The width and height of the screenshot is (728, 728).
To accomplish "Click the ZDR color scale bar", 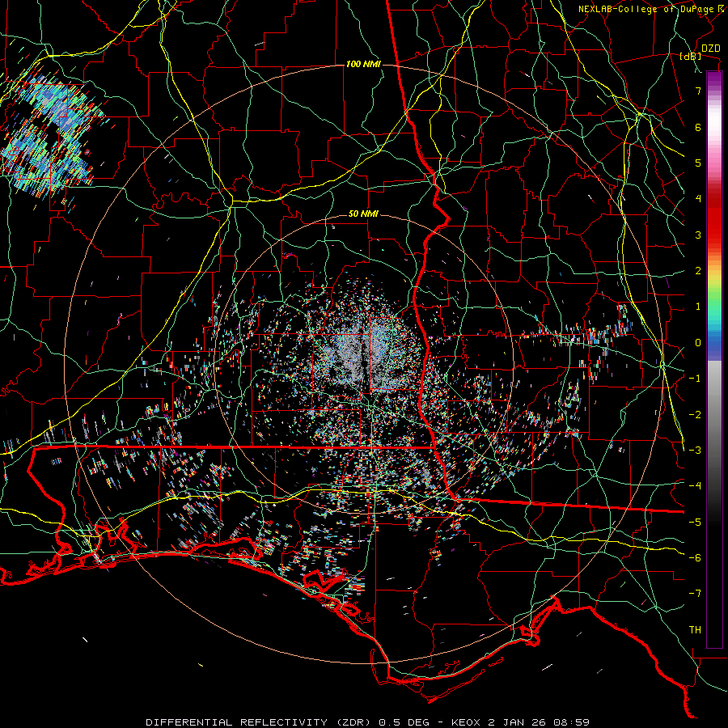I will 714,359.
